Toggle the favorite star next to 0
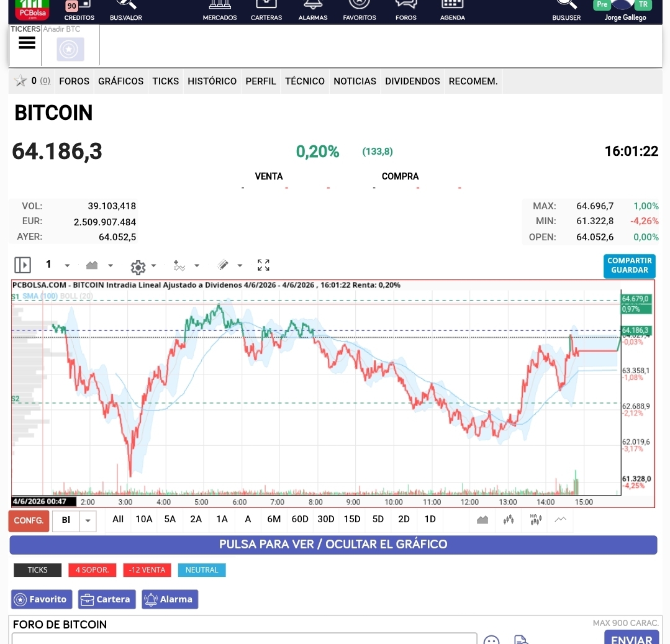 point(20,80)
